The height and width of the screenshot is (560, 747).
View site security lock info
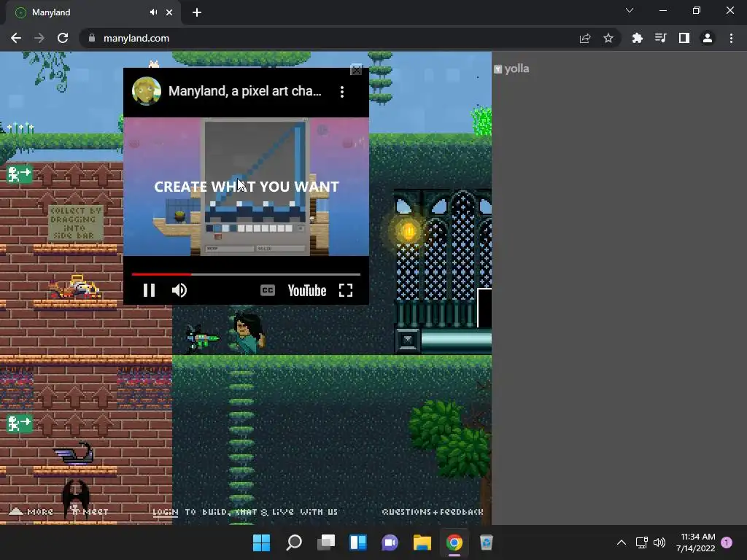(92, 38)
